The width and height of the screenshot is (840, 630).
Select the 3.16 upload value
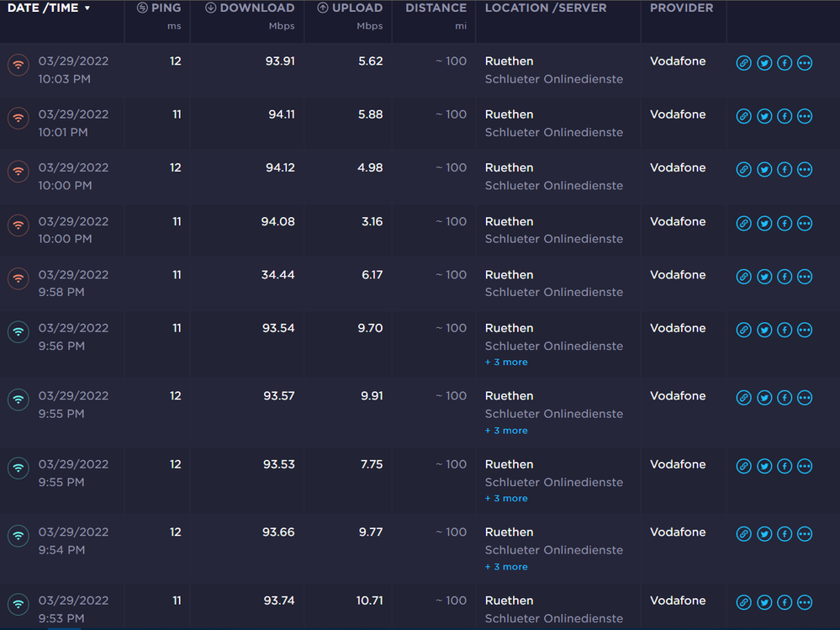point(372,222)
